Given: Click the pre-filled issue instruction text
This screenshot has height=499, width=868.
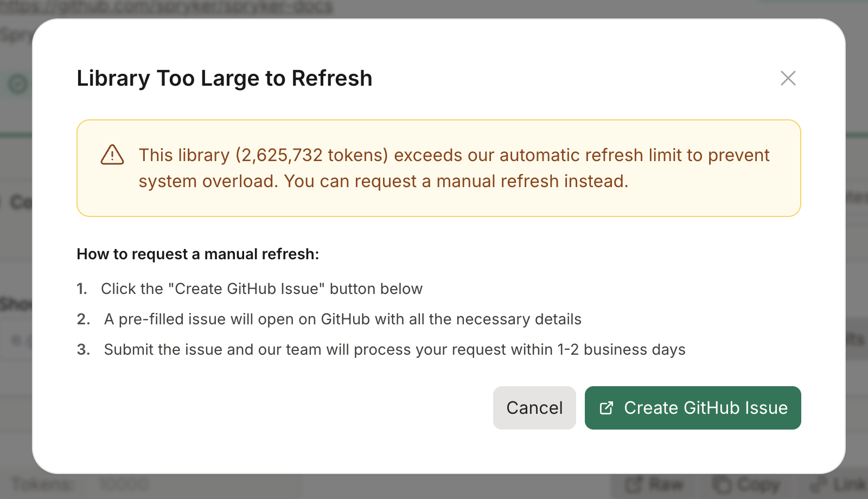Looking at the screenshot, I should point(342,319).
